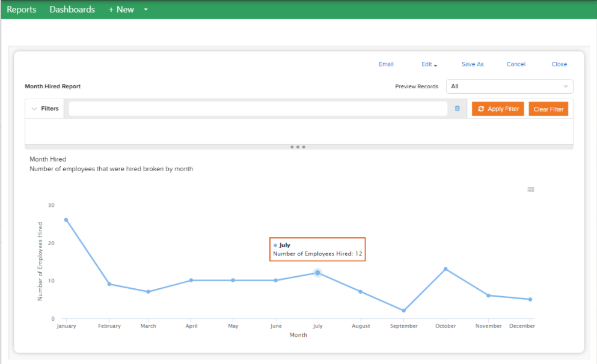Select the November data point on the line

(x=489, y=296)
